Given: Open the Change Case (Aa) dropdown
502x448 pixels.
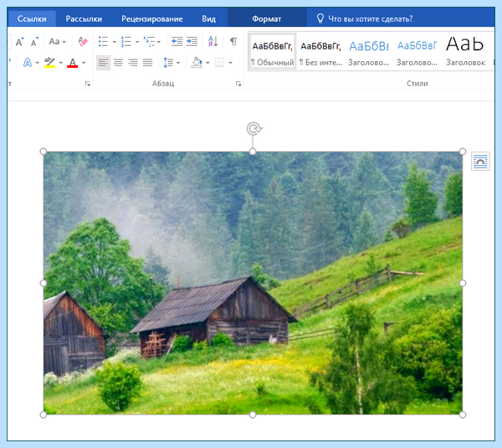Looking at the screenshot, I should [57, 42].
